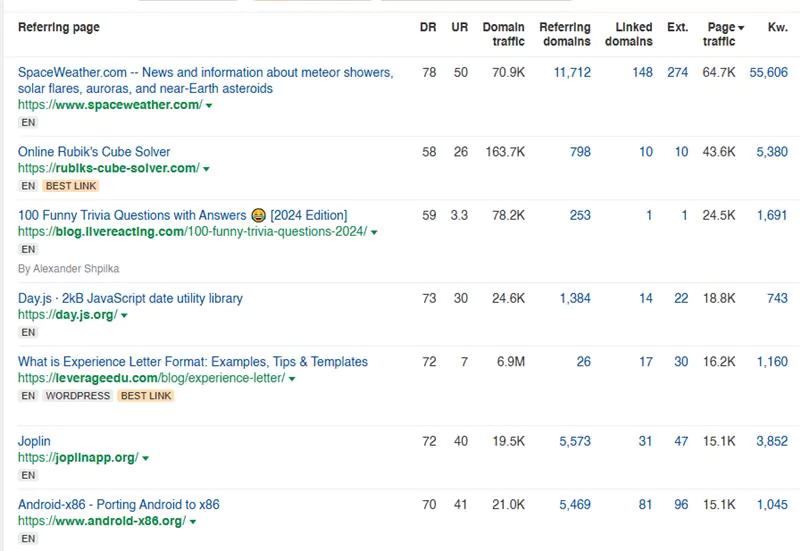This screenshot has width=800, height=551.
Task: Click the Kw. column header
Action: pos(778,27)
